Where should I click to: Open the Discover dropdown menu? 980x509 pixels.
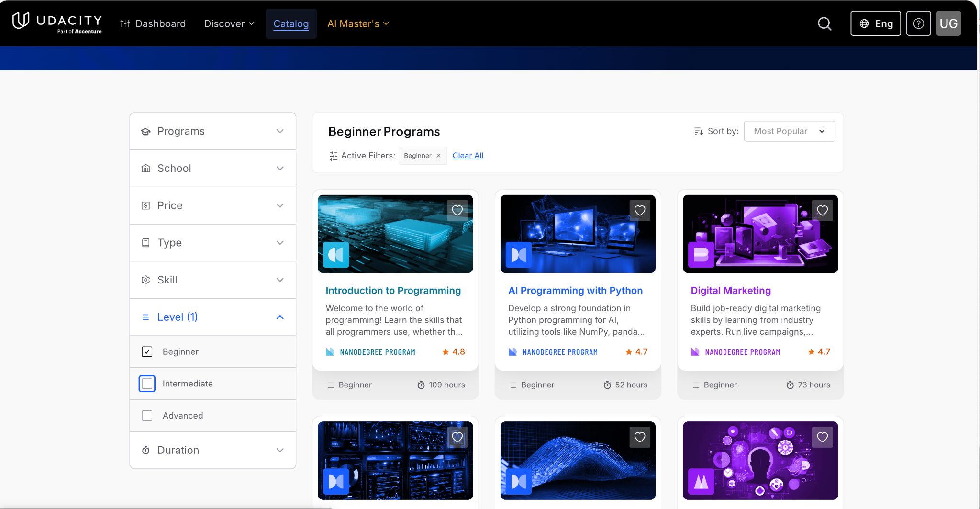click(x=229, y=23)
